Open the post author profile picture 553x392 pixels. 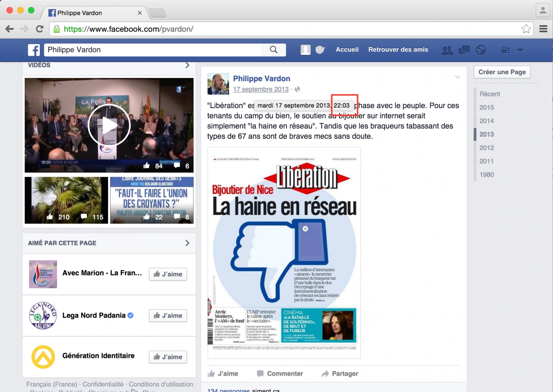click(218, 84)
